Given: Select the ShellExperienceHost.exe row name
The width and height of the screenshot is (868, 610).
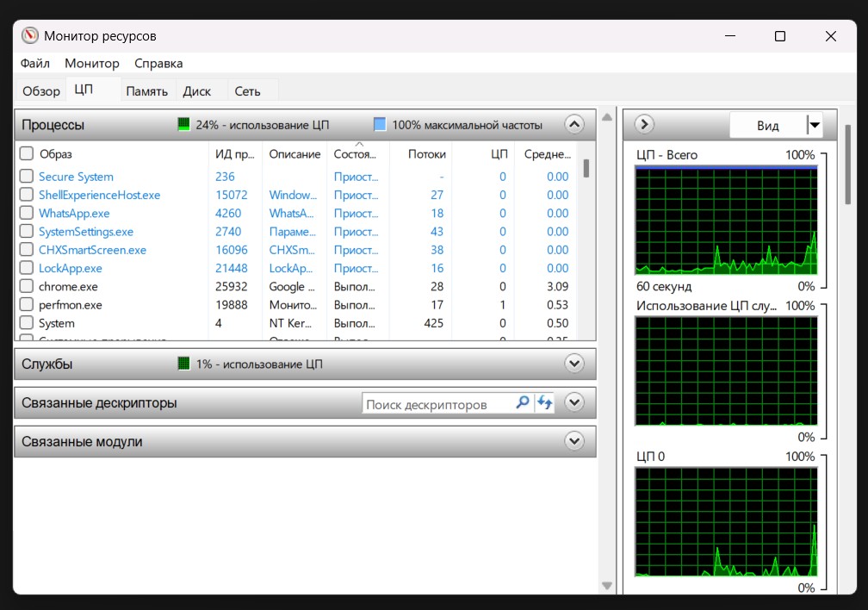Looking at the screenshot, I should pyautogui.click(x=99, y=195).
